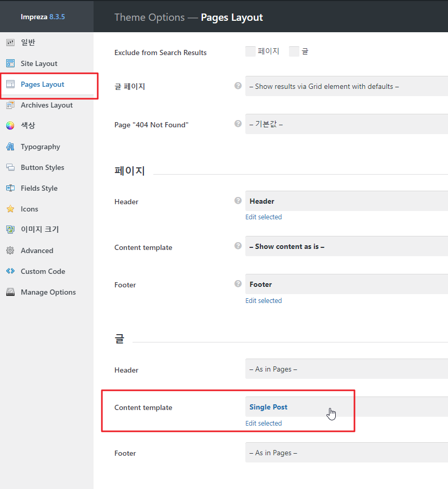Image resolution: width=448 pixels, height=489 pixels.
Task: Click the Button Styles icon
Action: pos(10,167)
